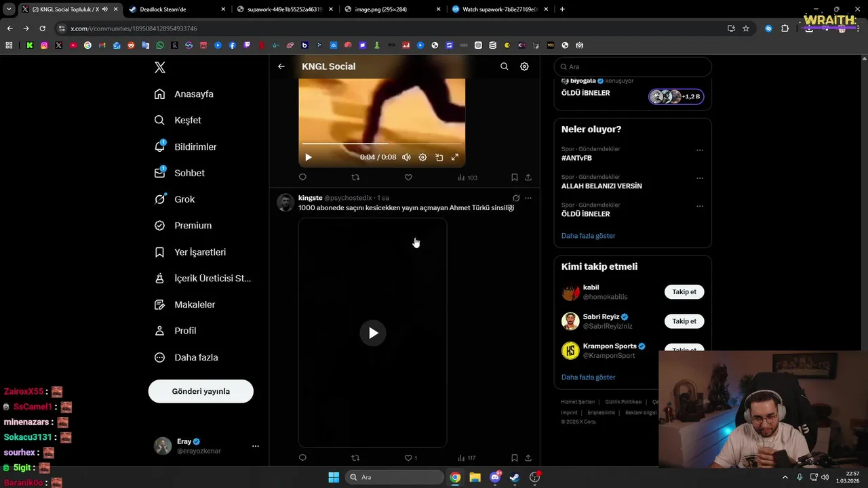868x488 pixels.
Task: Bookmark the top video post
Action: point(514,178)
